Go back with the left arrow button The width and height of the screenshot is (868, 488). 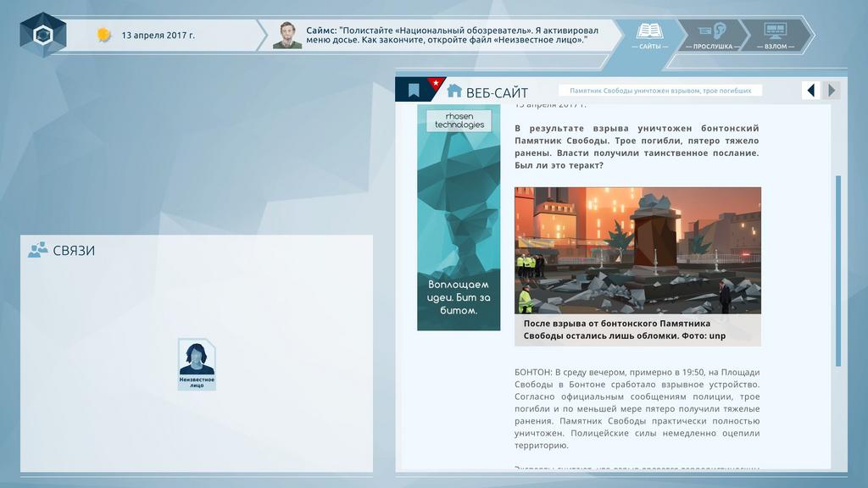[x=811, y=91]
